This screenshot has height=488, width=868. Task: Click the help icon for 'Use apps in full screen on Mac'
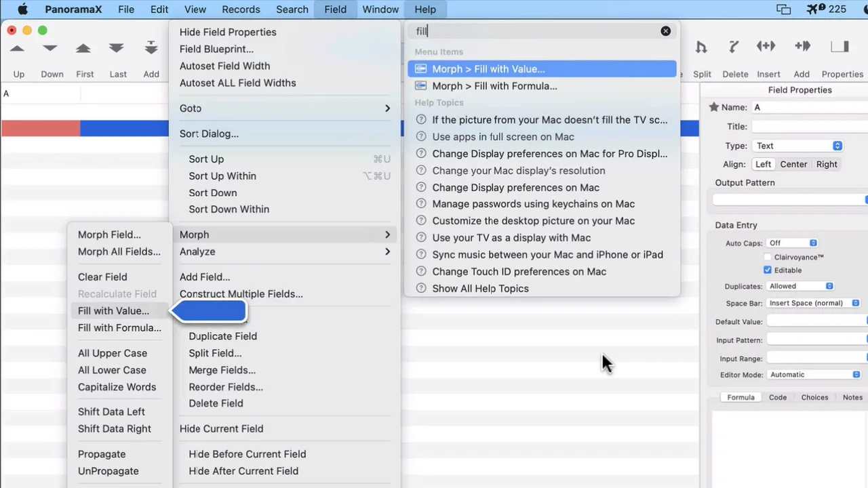[x=421, y=137]
